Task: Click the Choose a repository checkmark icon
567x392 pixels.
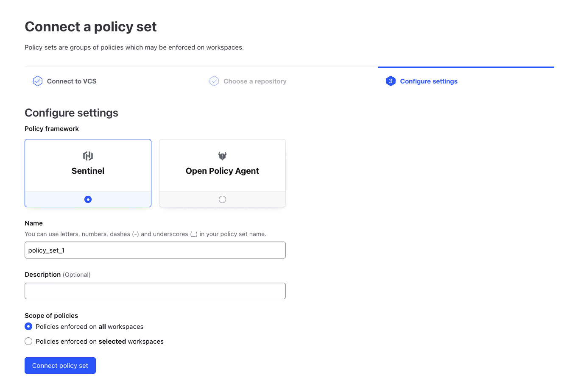Action: pyautogui.click(x=214, y=81)
